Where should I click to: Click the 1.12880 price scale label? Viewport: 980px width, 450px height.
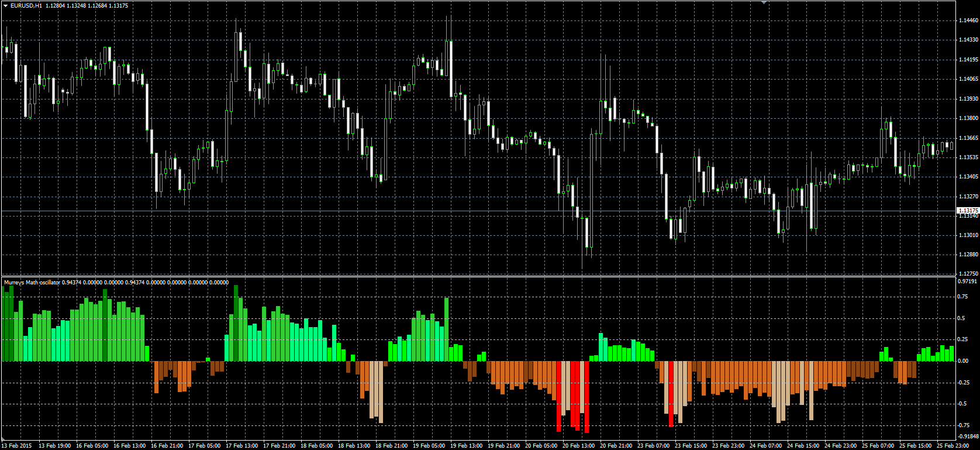[x=968, y=255]
